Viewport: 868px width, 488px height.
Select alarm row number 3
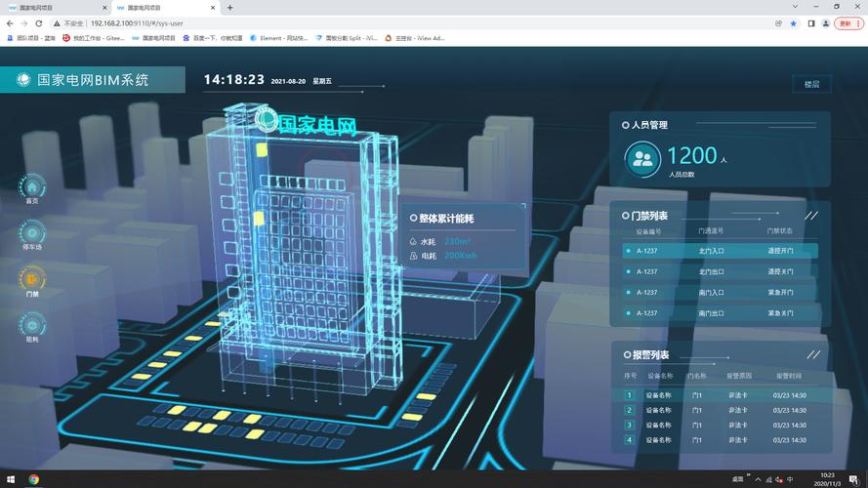tap(722, 425)
